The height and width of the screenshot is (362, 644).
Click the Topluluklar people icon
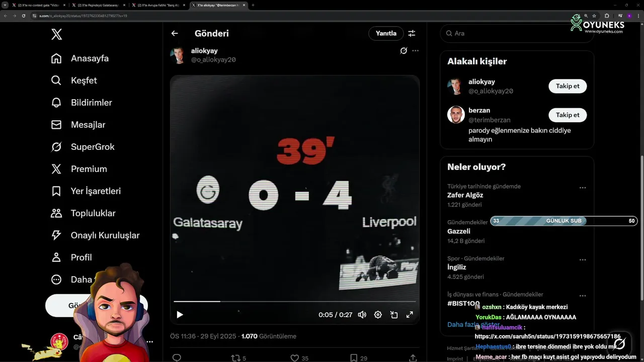pos(56,213)
